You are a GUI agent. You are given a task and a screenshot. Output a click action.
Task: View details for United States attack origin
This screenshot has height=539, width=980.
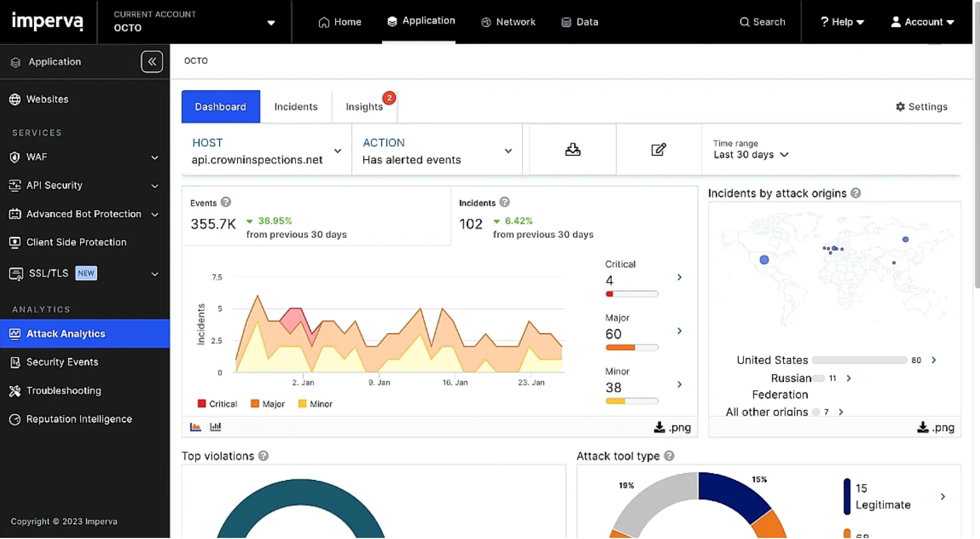(x=934, y=360)
